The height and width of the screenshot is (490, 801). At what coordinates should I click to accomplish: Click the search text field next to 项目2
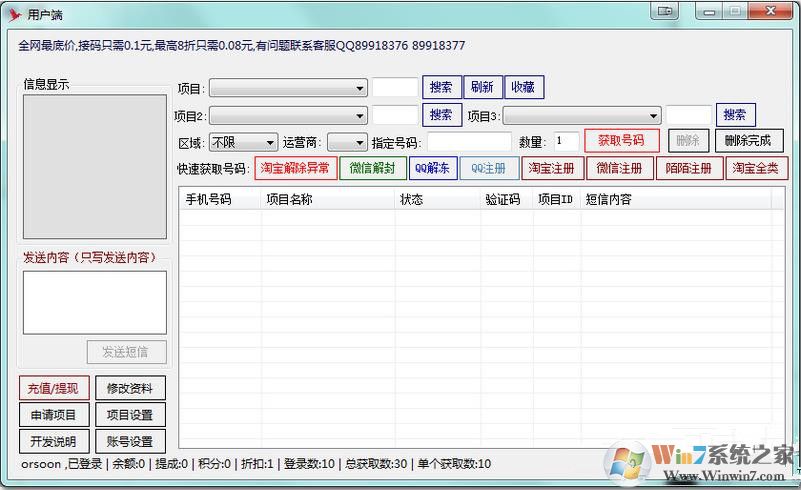click(395, 115)
